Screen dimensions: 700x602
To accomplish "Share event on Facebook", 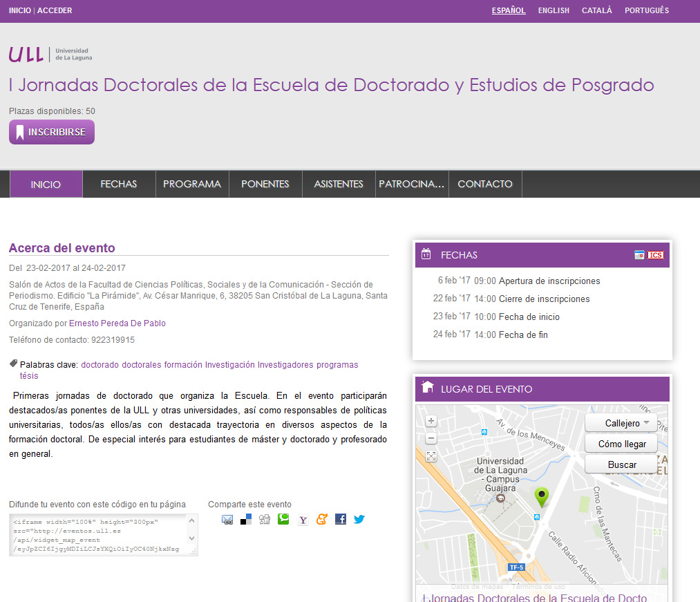I will pos(340,520).
